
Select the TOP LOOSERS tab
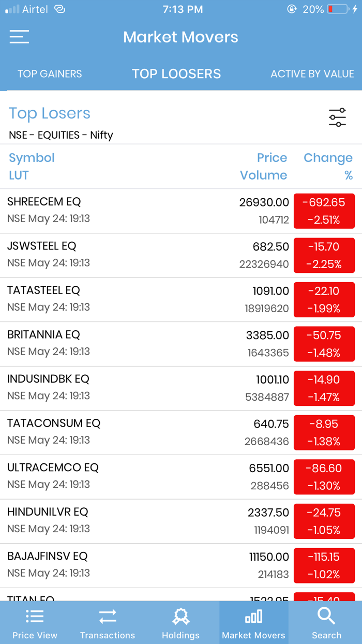(176, 74)
